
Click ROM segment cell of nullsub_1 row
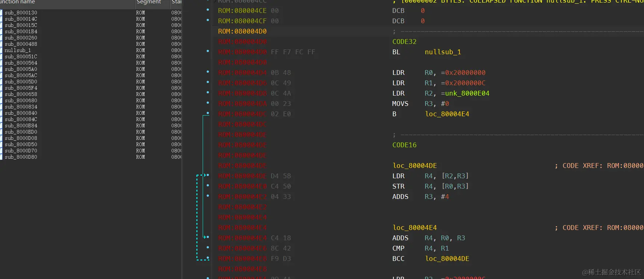[140, 50]
